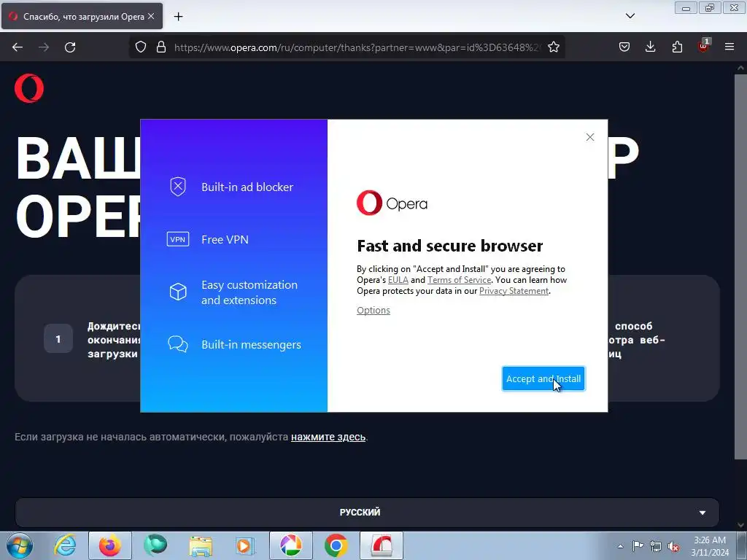Open the extensions puzzle icon
This screenshot has height=560, width=747.
[677, 47]
